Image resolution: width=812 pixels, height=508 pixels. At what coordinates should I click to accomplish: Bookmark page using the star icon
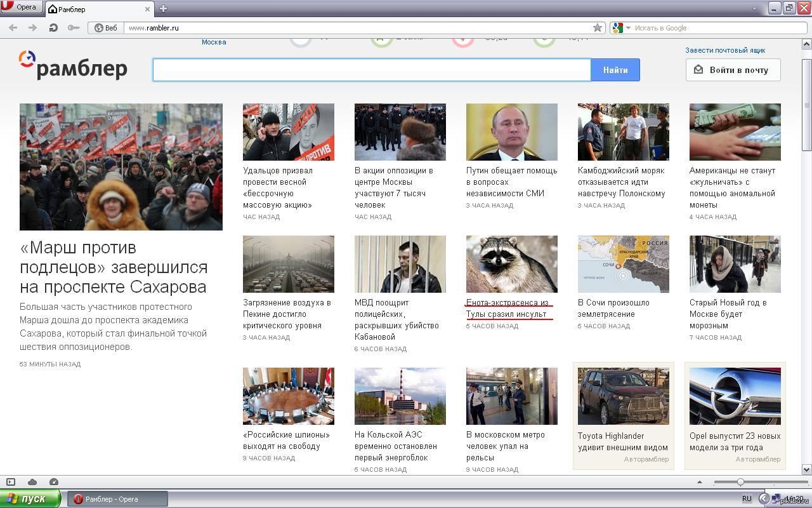tap(597, 28)
